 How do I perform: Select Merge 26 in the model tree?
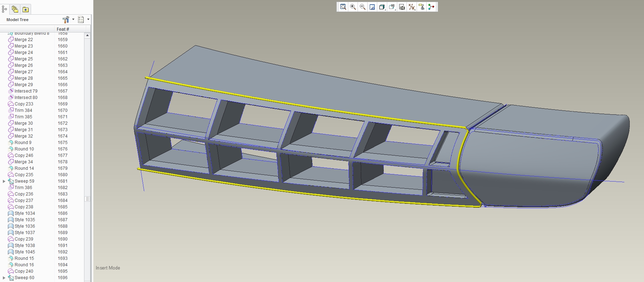(x=24, y=65)
